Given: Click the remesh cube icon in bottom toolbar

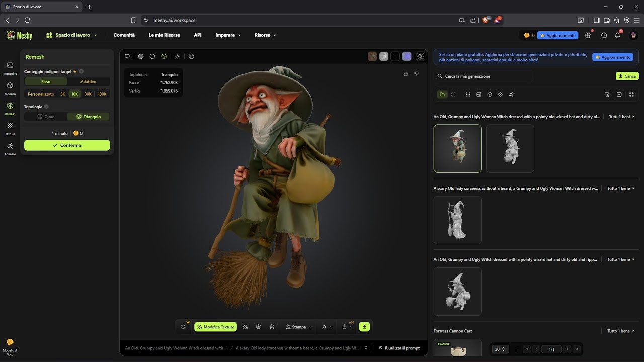Looking at the screenshot, I should pyautogui.click(x=258, y=327).
